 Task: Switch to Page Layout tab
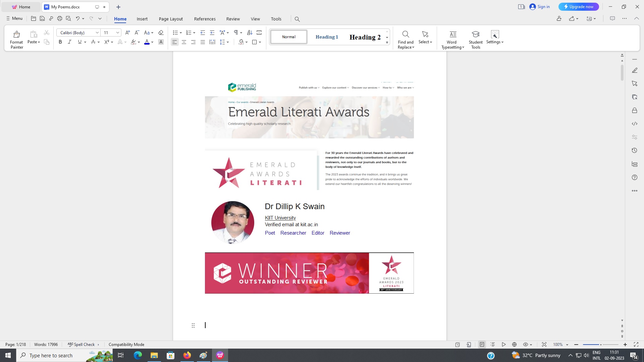click(171, 19)
